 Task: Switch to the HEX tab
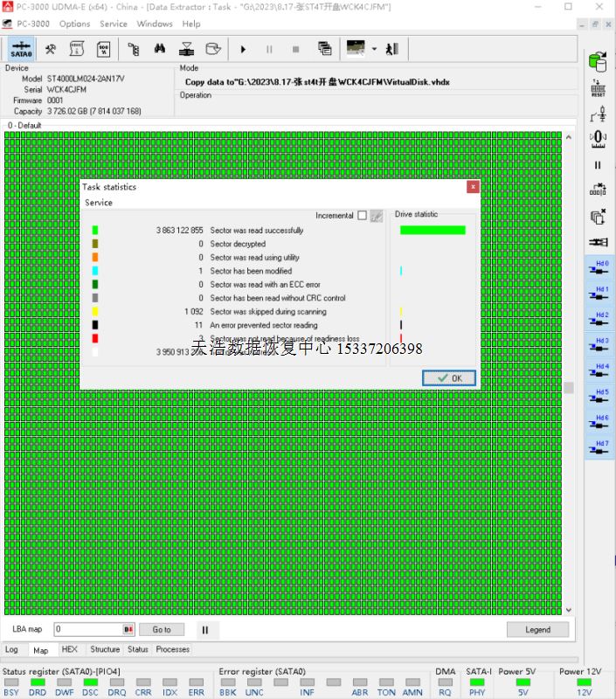[x=70, y=649]
